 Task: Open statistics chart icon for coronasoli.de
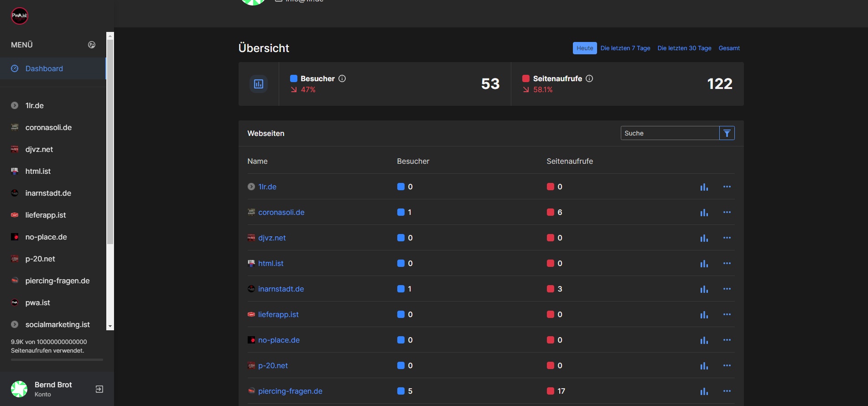pos(704,213)
